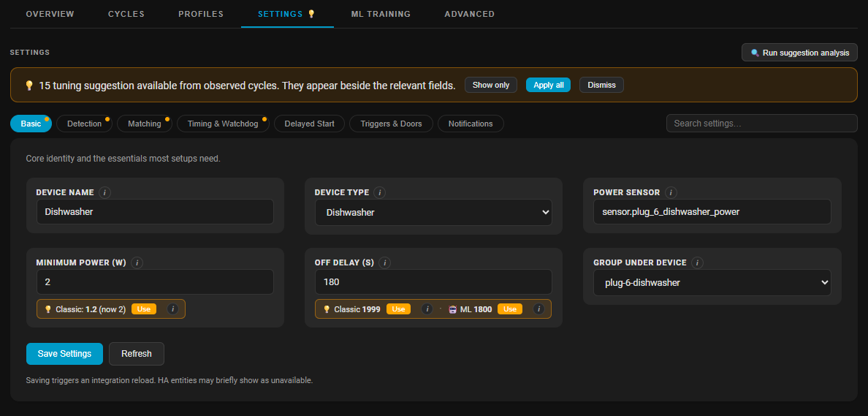
Task: Open the Group Under Device dropdown
Action: tap(712, 282)
